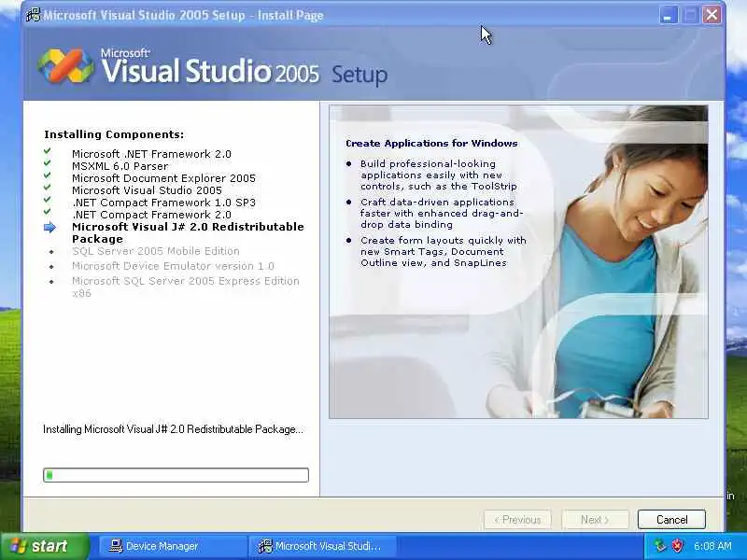The image size is (747, 560).
Task: Click the bullet about Smart Tags and SnapLines
Action: pos(443,251)
